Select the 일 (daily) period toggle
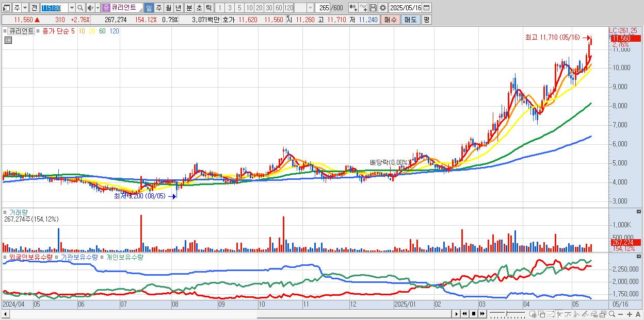The image size is (644, 320). pos(149,8)
